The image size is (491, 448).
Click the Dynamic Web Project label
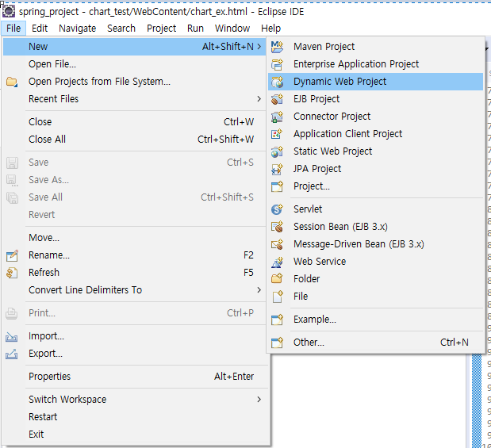point(339,82)
